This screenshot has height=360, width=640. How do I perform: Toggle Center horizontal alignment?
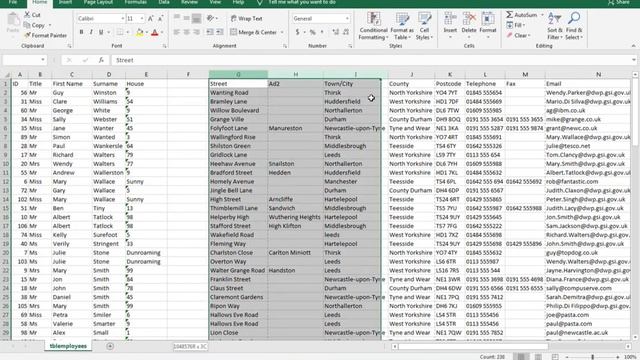pyautogui.click(x=187, y=32)
